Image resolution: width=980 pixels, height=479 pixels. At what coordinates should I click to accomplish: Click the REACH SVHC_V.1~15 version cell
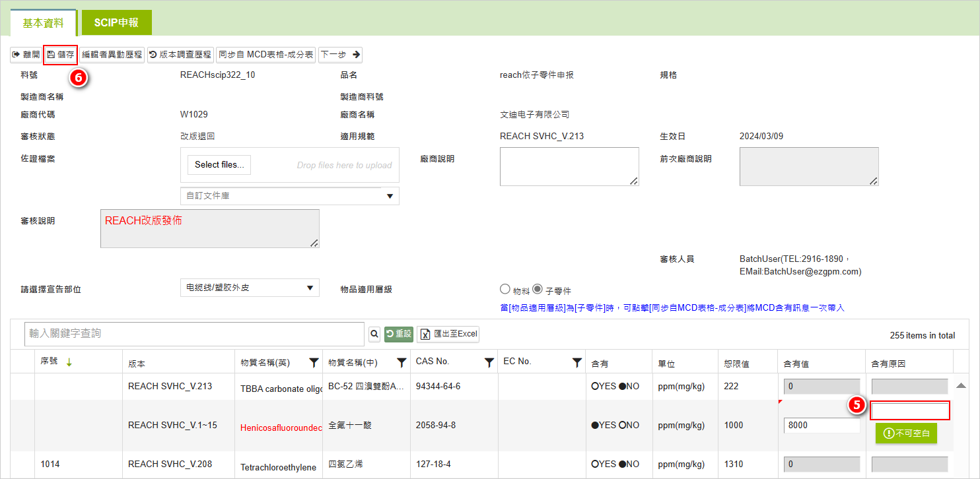[x=172, y=426]
